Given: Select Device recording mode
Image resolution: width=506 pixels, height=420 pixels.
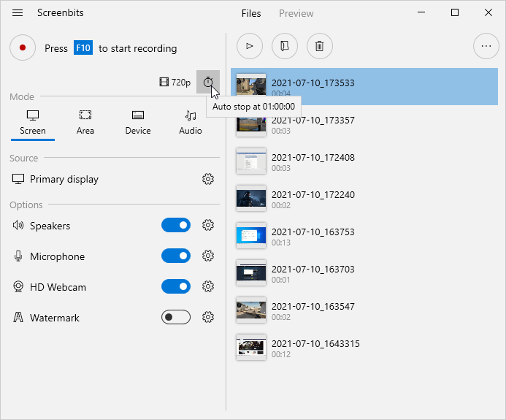Looking at the screenshot, I should [138, 123].
